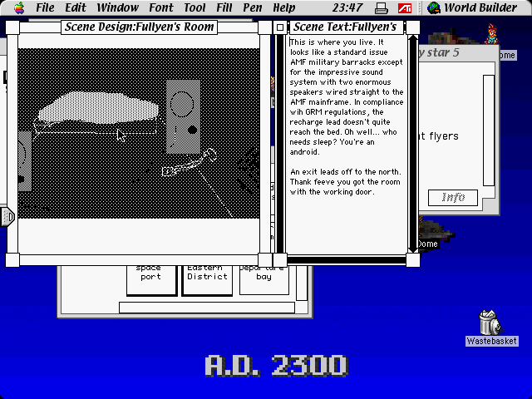Select the 'Departure bay' box in the map window
Screen dimensions: 532x399
pos(264,280)
